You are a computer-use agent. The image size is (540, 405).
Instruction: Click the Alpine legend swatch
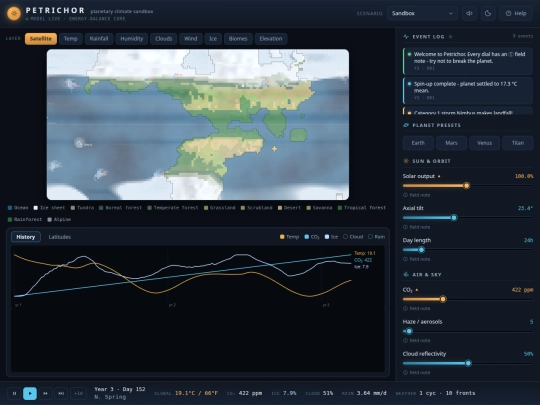(50, 219)
